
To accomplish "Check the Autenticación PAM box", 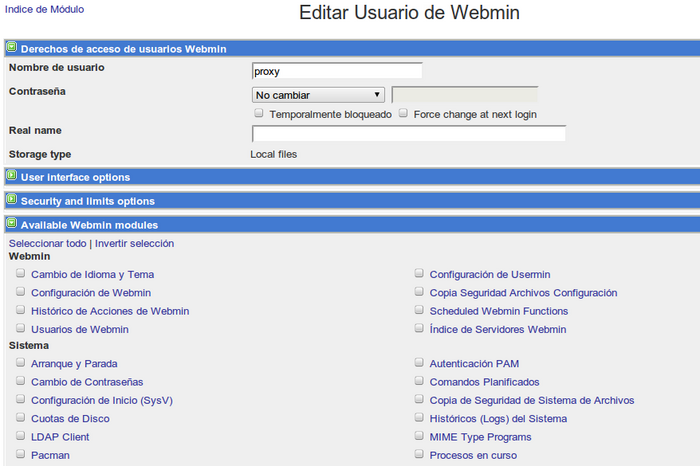I will pyautogui.click(x=419, y=362).
